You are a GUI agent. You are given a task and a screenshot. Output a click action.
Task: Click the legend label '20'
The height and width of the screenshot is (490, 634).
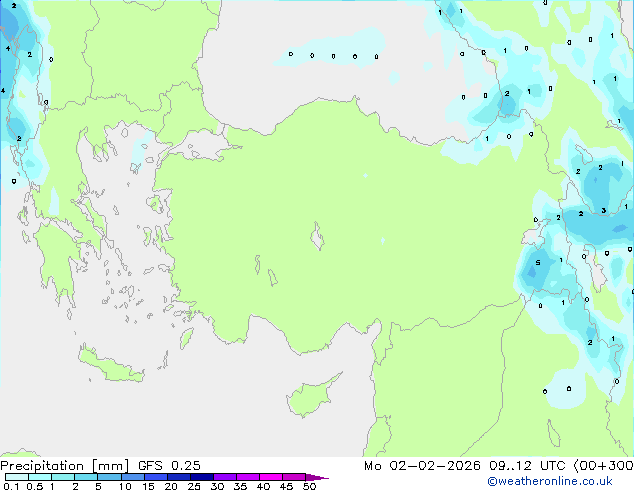tap(171, 486)
